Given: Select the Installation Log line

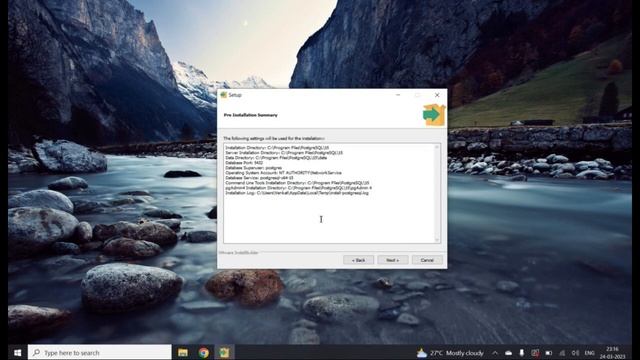Looking at the screenshot, I should [x=297, y=193].
